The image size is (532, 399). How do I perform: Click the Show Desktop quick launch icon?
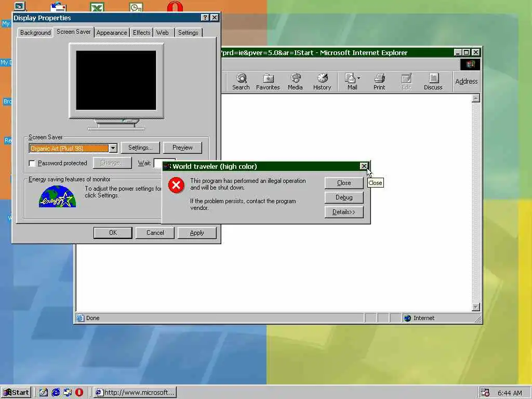pos(44,393)
